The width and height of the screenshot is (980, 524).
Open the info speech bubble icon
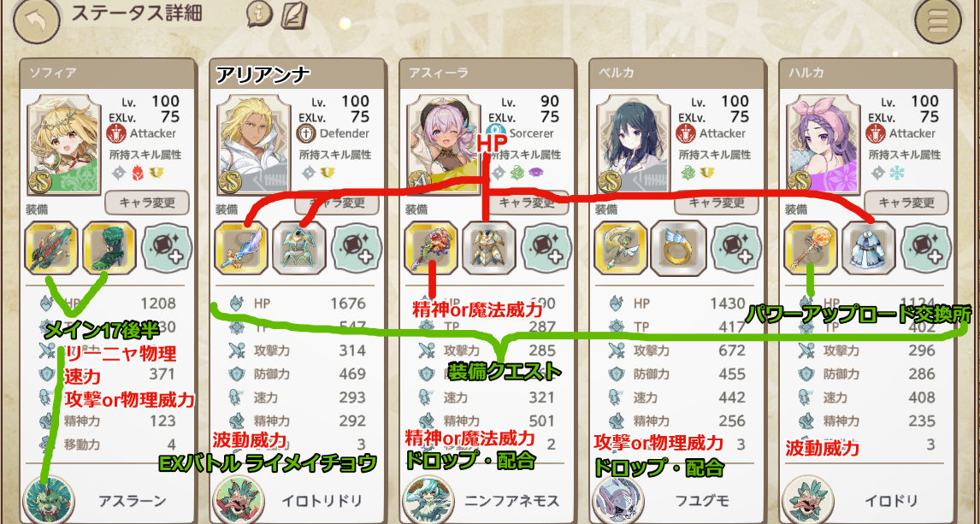(x=259, y=15)
